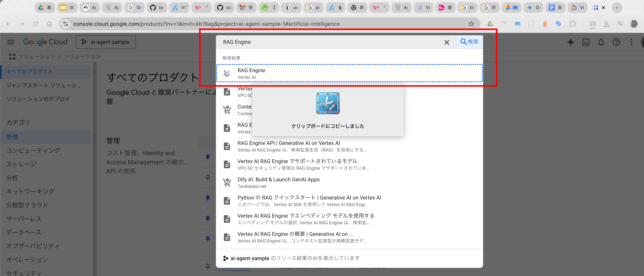Click the breadcrumb grid icon
644x276 pixels.
point(12,56)
